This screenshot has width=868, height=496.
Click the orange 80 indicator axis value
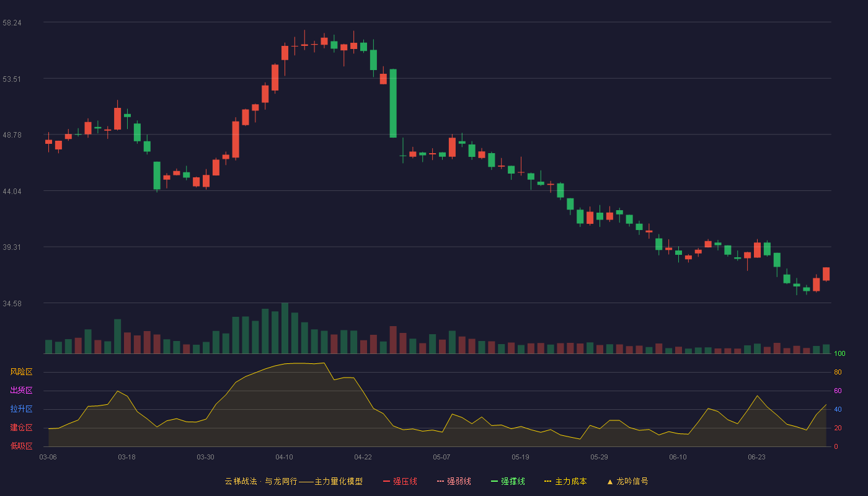click(838, 372)
